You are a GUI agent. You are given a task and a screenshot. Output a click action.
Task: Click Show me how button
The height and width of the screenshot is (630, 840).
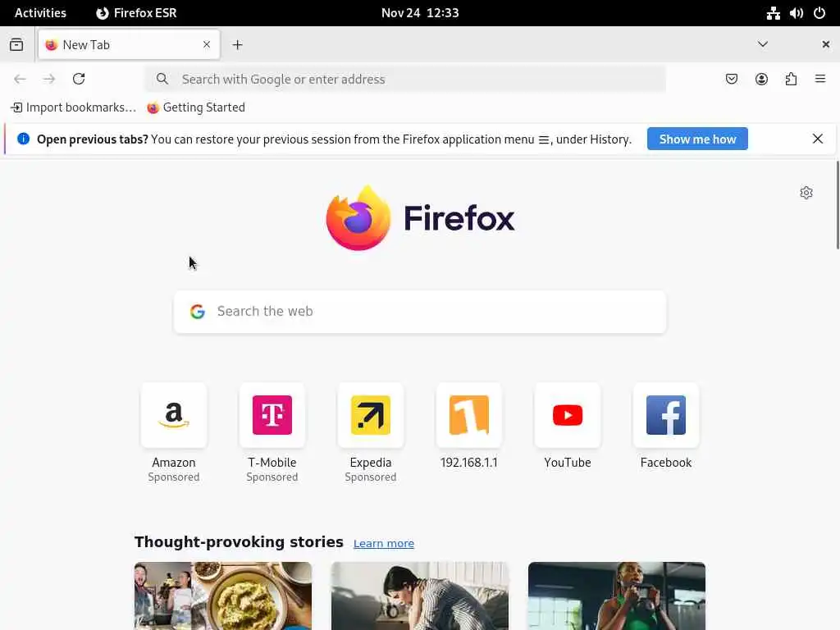(697, 139)
